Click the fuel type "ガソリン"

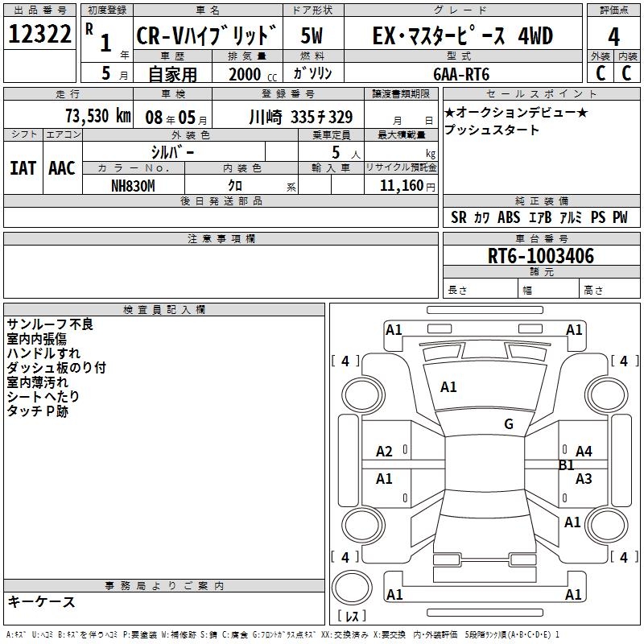pos(312,73)
